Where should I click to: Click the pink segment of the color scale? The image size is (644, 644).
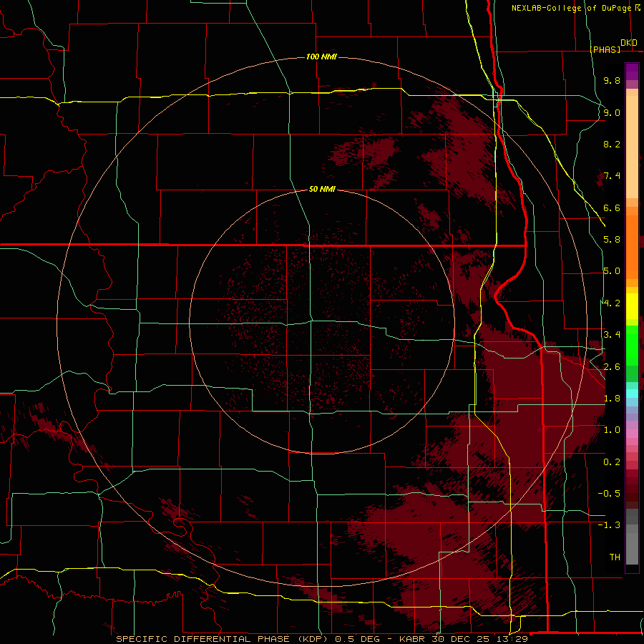(632, 434)
